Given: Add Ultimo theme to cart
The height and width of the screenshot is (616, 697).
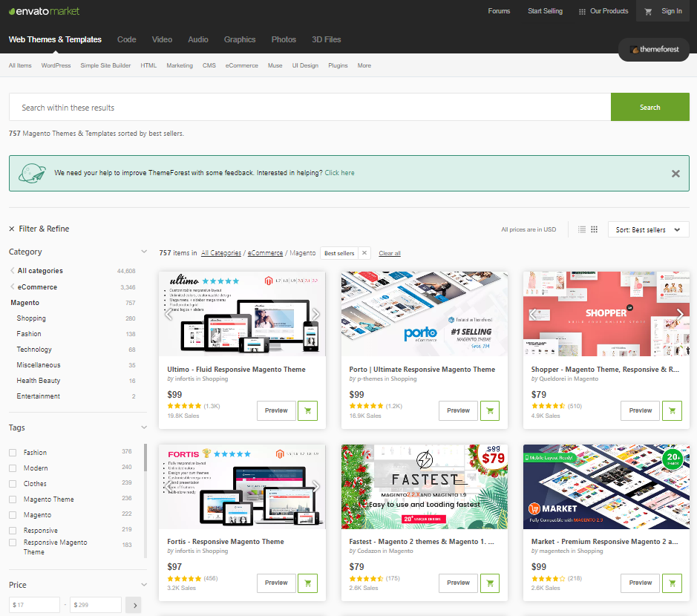Looking at the screenshot, I should (307, 410).
